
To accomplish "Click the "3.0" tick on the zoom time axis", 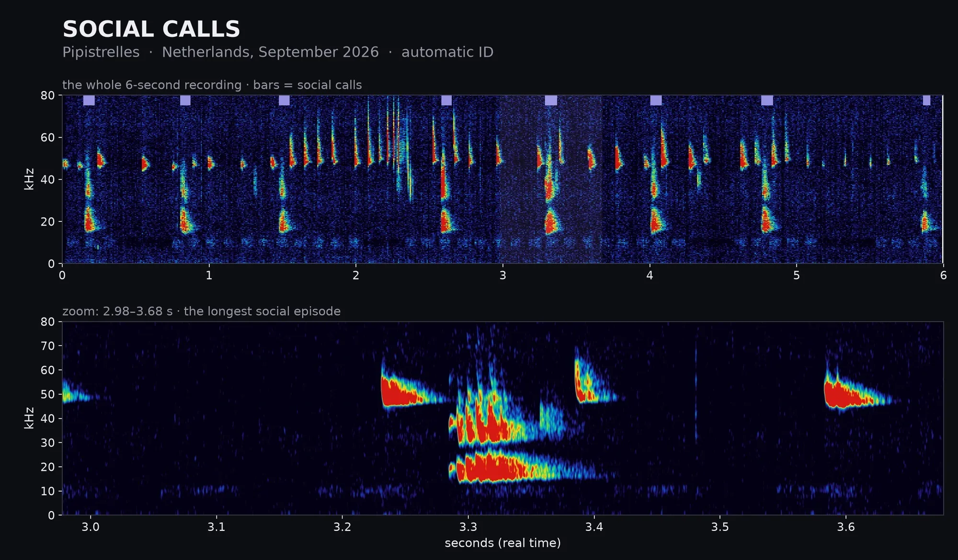I will [x=91, y=527].
